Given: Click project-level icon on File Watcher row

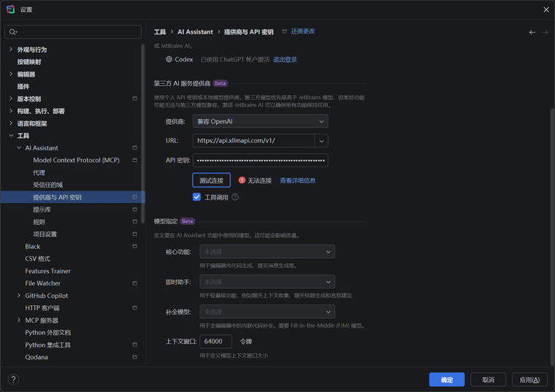Looking at the screenshot, I should click(135, 283).
